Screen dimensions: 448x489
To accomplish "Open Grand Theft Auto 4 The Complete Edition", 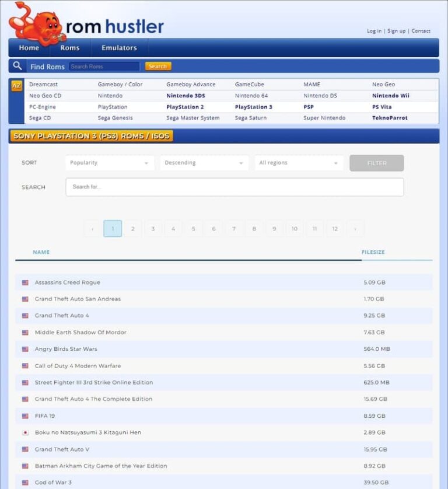I will 93,399.
